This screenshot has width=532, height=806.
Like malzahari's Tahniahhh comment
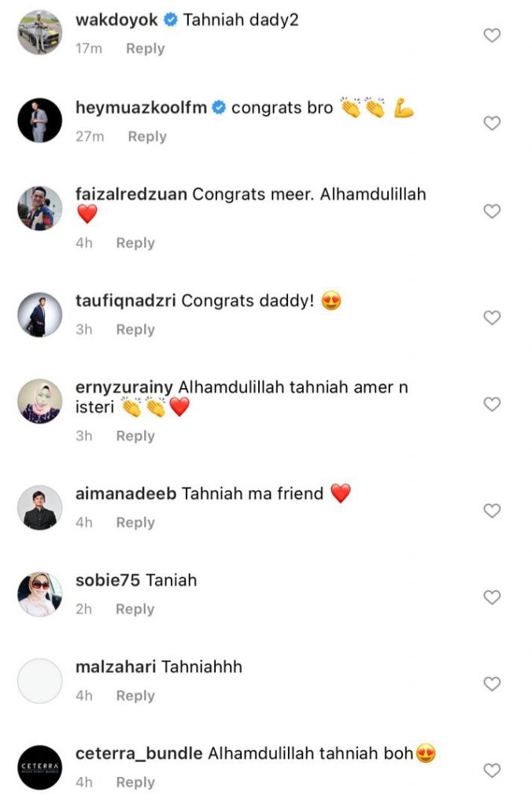(x=492, y=683)
